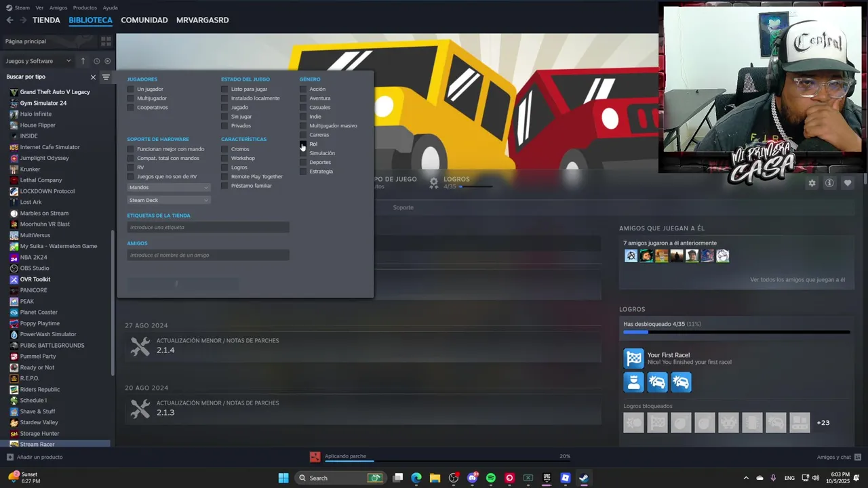The width and height of the screenshot is (868, 488).
Task: Select 'Lethal Company' in the game list
Action: [41, 180]
